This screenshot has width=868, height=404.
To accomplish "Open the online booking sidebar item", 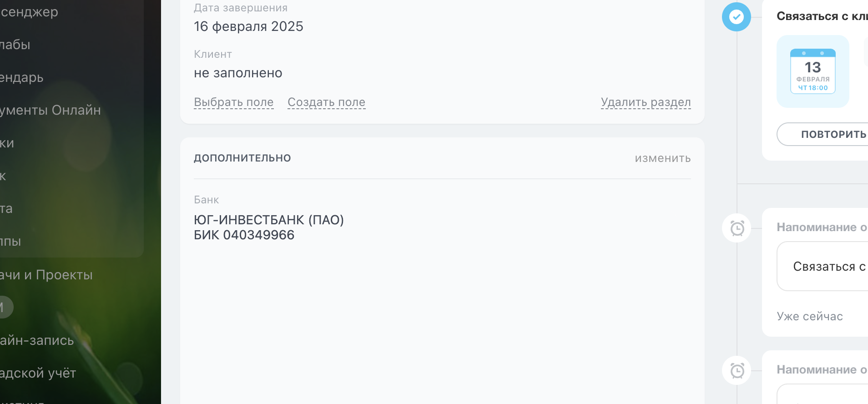I will pyautogui.click(x=37, y=340).
